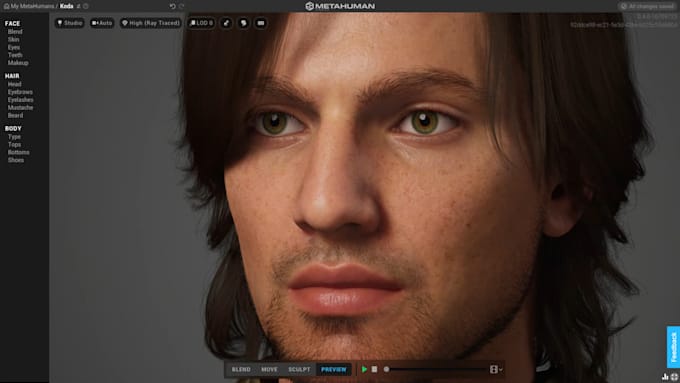Open body Type settings
680x383 pixels.
coord(14,137)
